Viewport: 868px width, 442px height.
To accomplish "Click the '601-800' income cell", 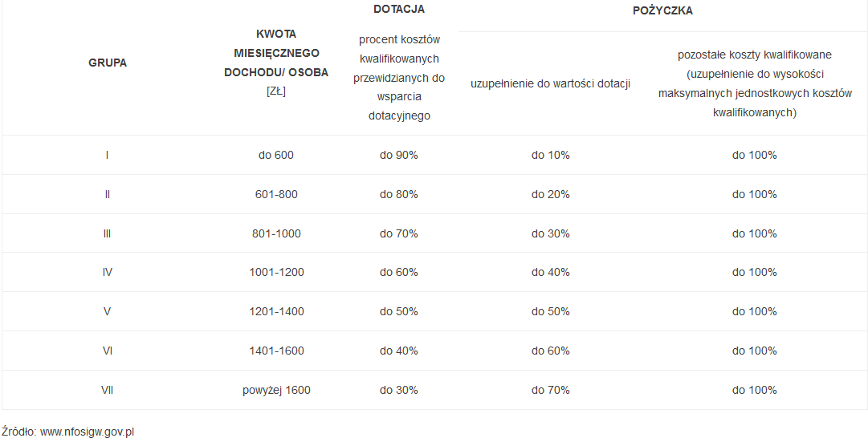I will click(275, 195).
